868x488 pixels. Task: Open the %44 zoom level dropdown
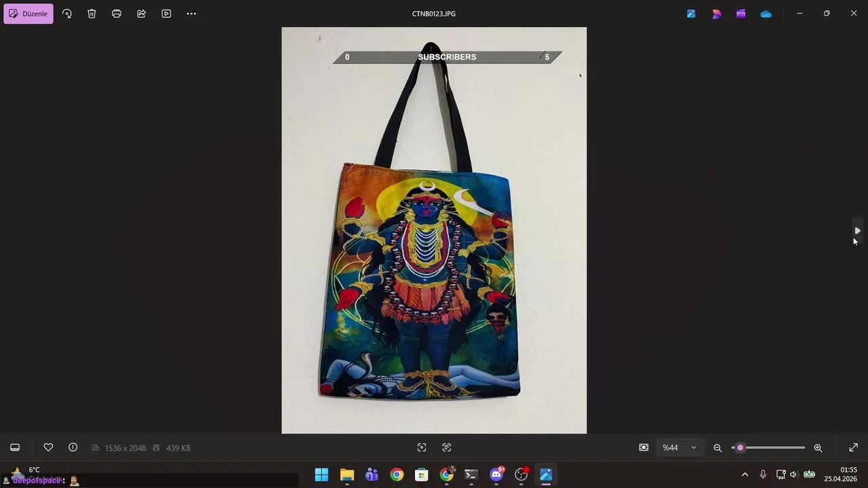(679, 447)
